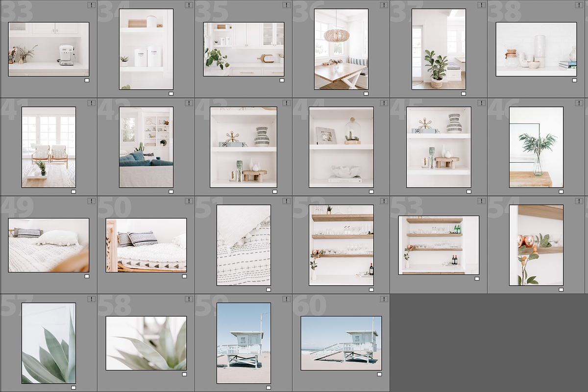Select shelf photo 43 with striped vase

(244, 147)
